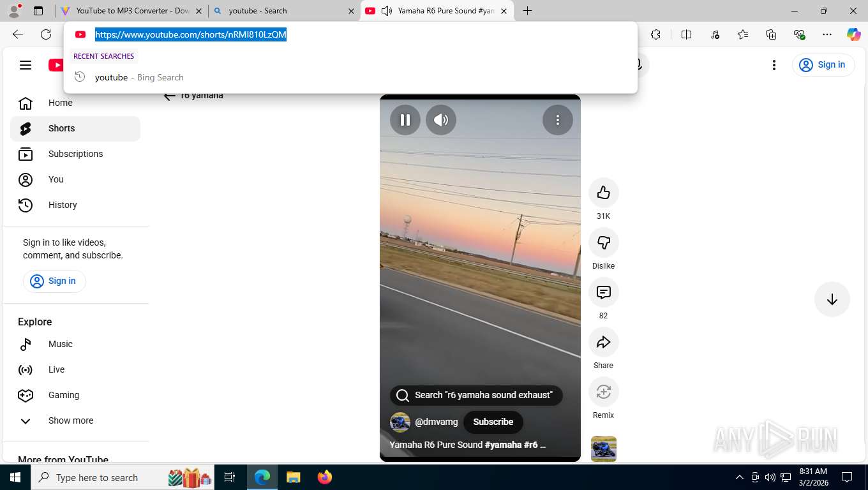The height and width of the screenshot is (490, 868).
Task: Switch to youtube - Search tab
Action: (284, 11)
